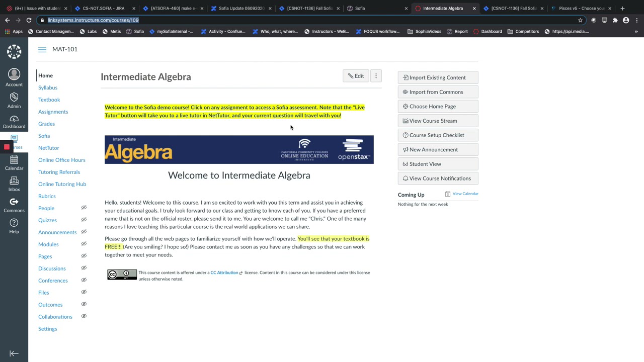Click the browser back arrow
The image size is (644, 362).
point(7,20)
